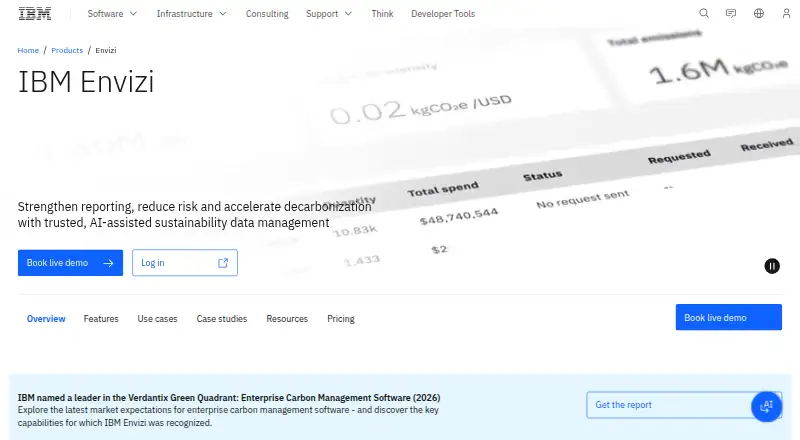Click Book live demo button in hero
800x440 pixels.
[70, 263]
